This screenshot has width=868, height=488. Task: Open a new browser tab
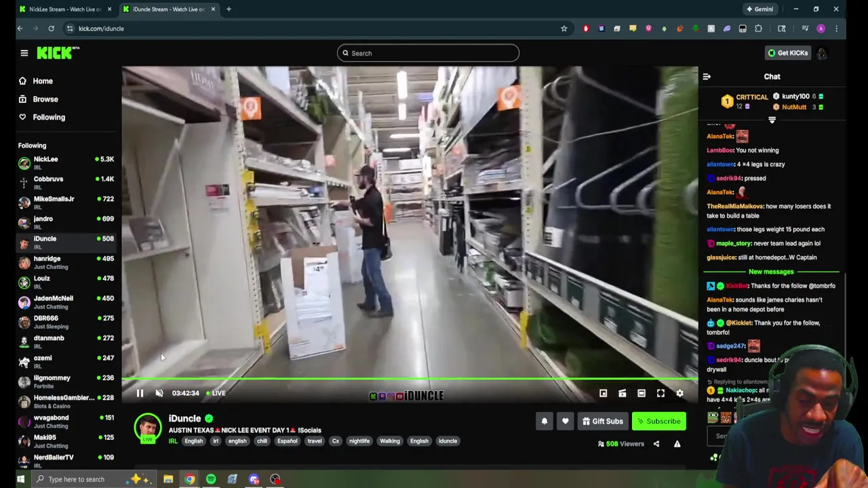click(229, 9)
